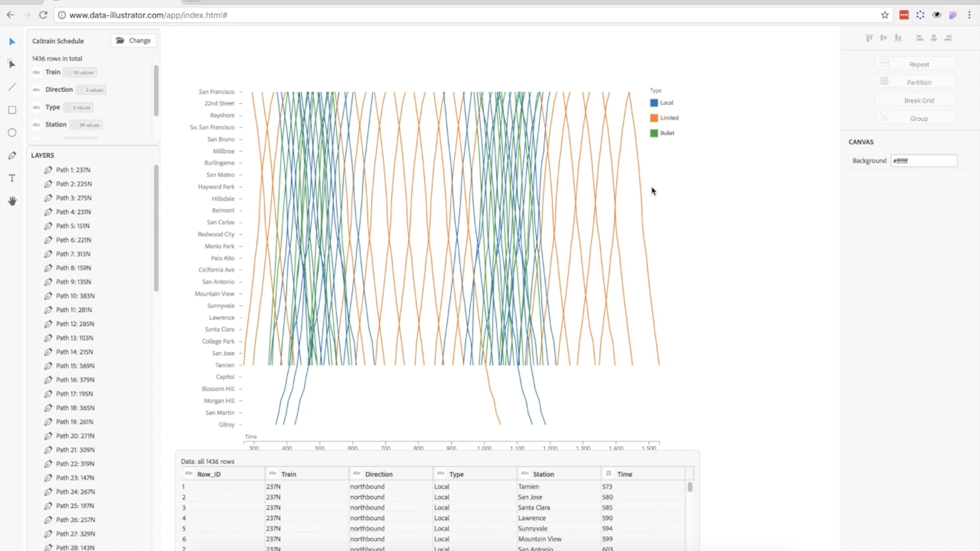This screenshot has width=980, height=551.
Task: Select the direct selection tool
Action: (12, 64)
